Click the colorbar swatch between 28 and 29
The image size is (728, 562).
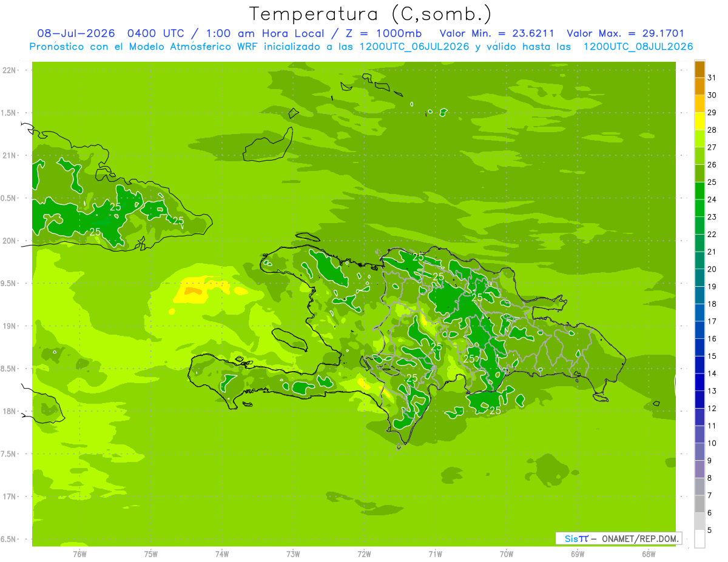coord(699,121)
